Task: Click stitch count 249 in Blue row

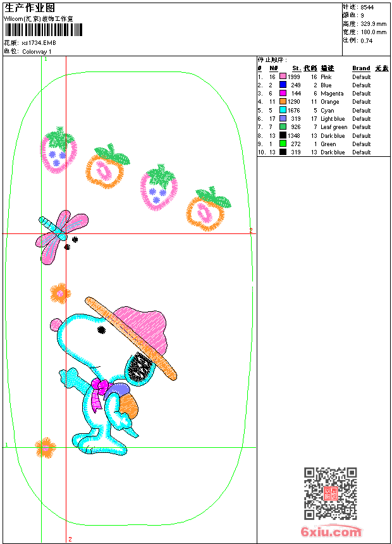Action: click(x=296, y=85)
